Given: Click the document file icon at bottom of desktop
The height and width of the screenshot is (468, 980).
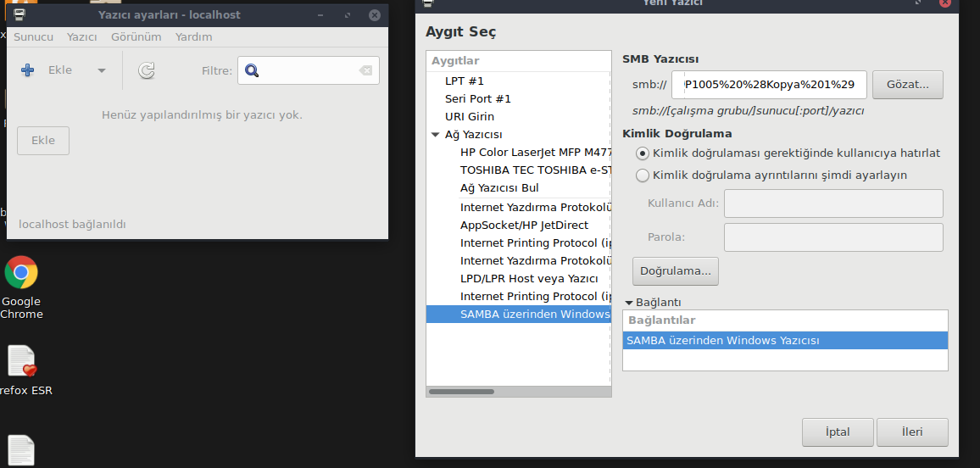Looking at the screenshot, I should click(x=21, y=449).
